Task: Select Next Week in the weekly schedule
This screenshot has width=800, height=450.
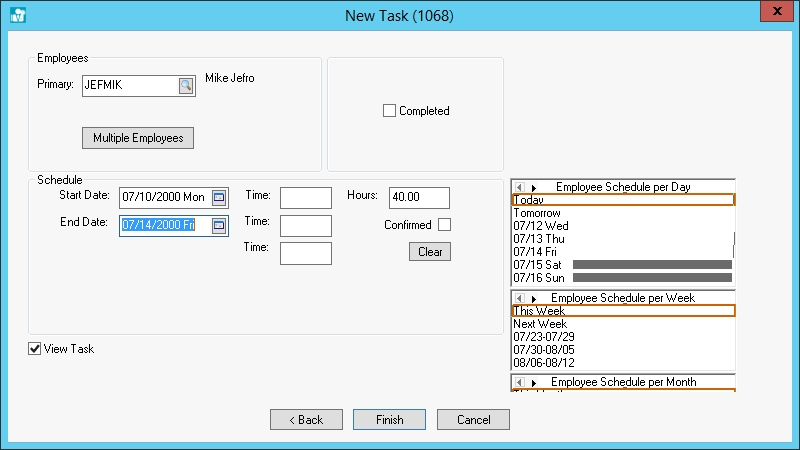Action: point(540,324)
